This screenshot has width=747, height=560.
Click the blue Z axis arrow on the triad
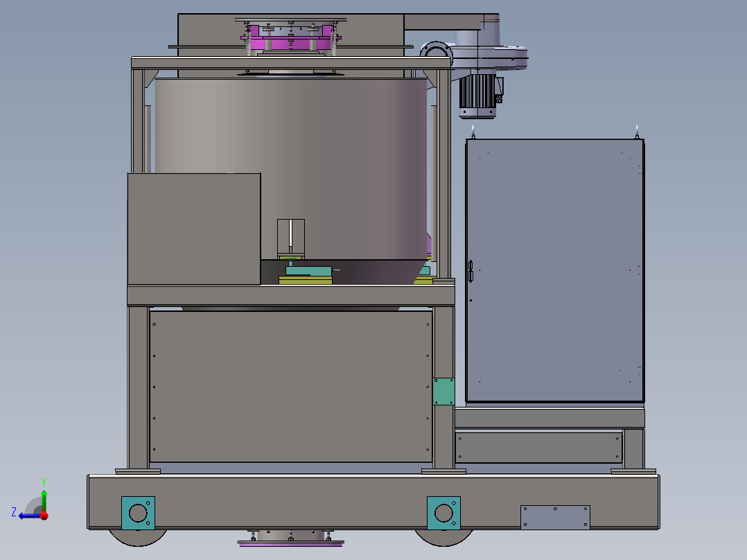(28, 516)
